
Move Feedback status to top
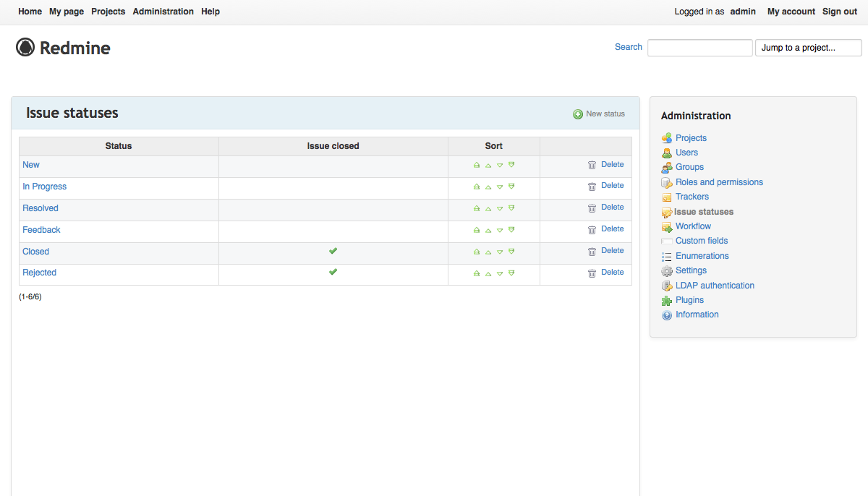477,230
